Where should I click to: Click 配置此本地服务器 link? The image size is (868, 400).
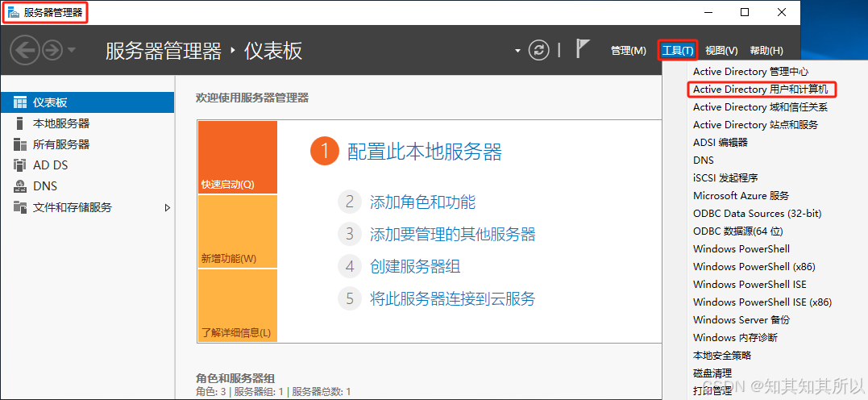click(425, 152)
